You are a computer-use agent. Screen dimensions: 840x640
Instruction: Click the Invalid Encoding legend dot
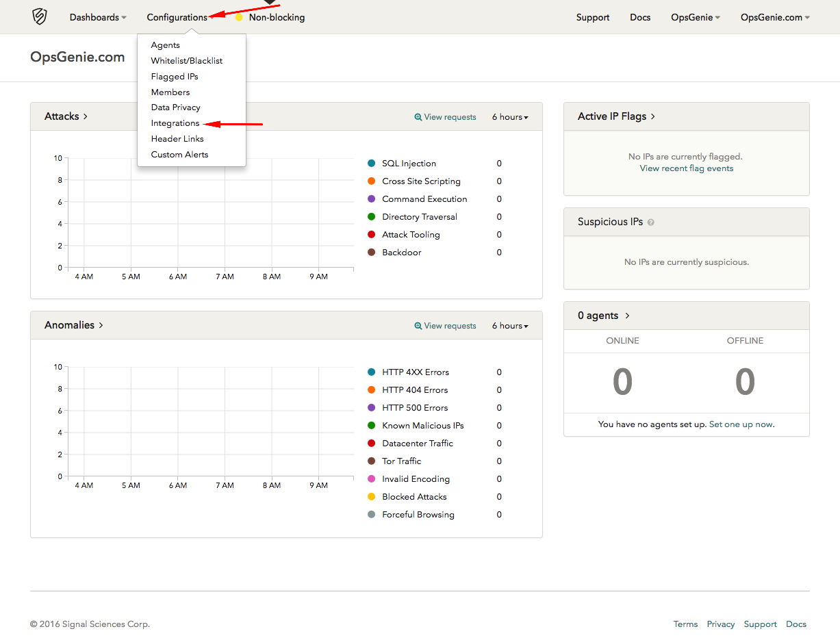coord(372,479)
